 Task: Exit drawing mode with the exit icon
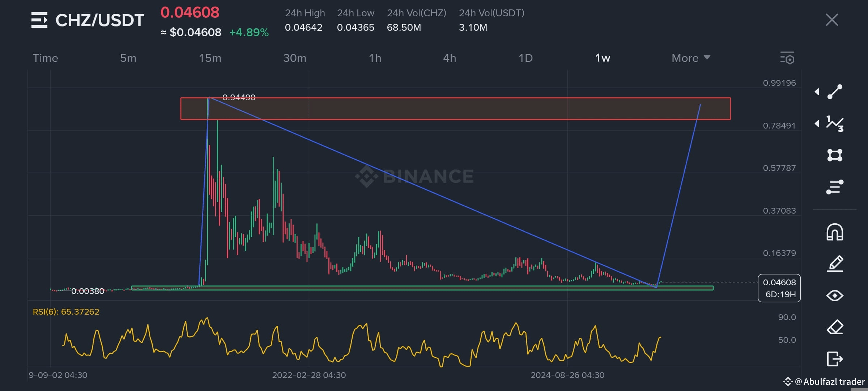coord(835,359)
